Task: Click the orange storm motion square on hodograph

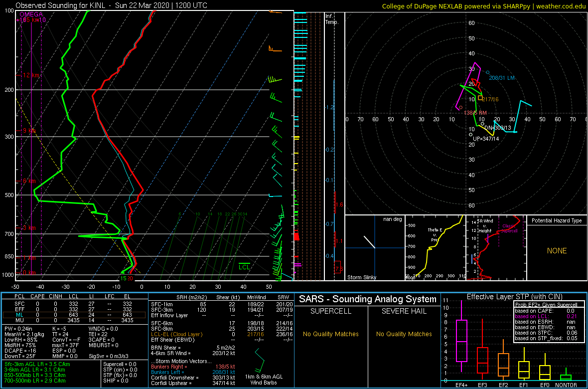Action: point(480,98)
